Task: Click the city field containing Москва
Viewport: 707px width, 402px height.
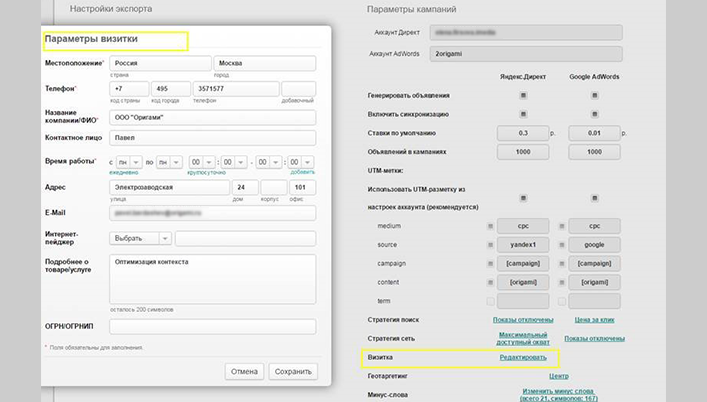Action: pos(265,64)
